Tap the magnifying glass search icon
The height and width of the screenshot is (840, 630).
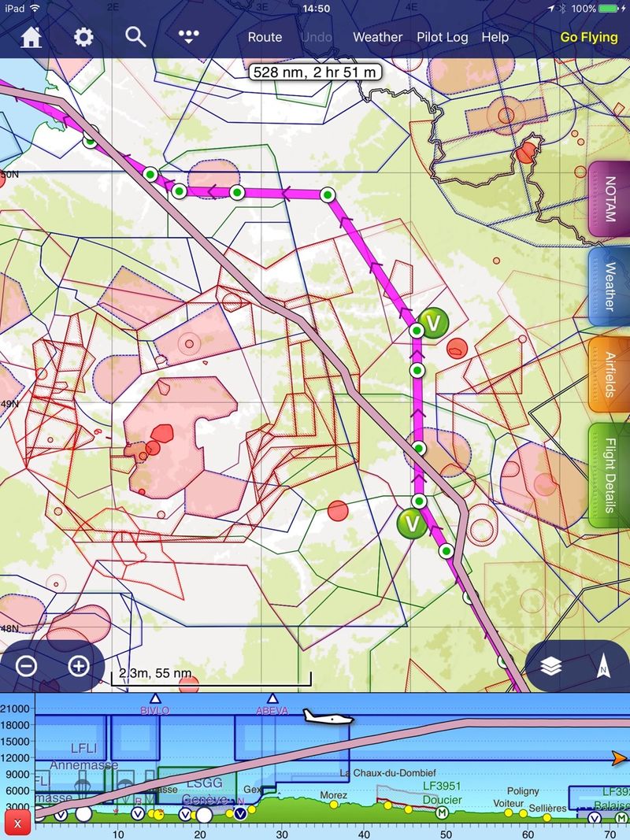[135, 37]
